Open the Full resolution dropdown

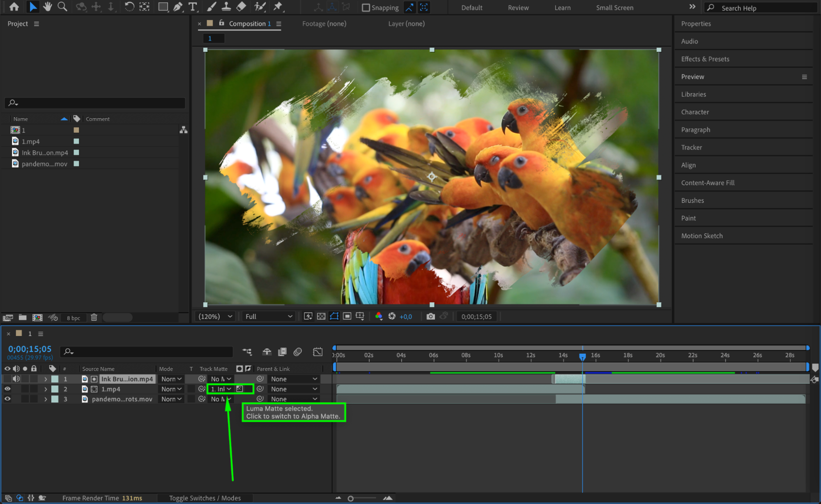tap(269, 316)
